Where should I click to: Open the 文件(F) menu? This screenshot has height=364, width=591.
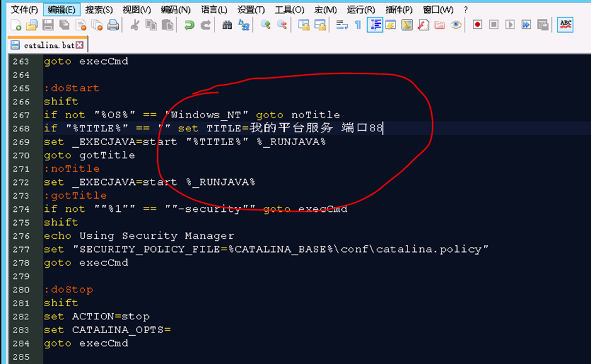tap(24, 9)
